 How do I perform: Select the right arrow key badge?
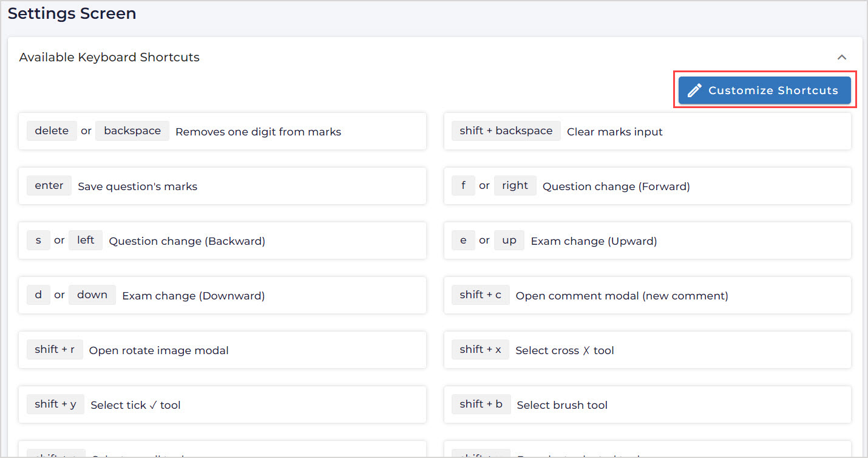click(515, 185)
